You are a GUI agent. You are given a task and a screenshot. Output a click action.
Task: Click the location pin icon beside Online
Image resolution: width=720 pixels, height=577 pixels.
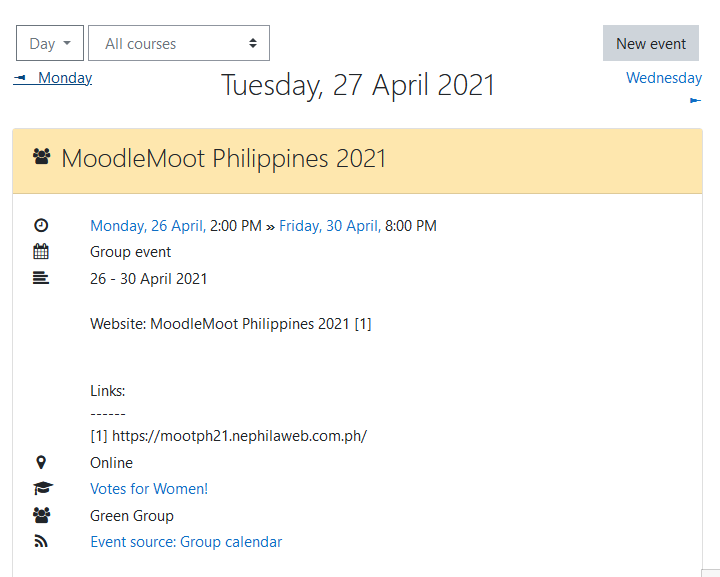(x=41, y=462)
